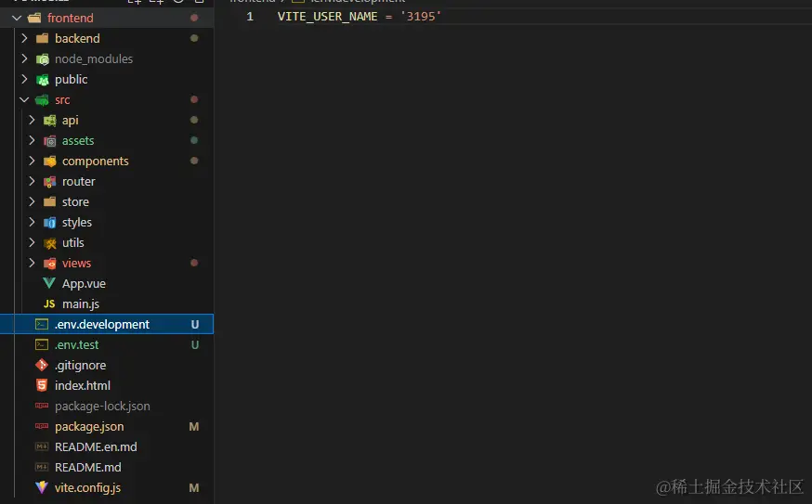
Task: Click the api folder icon
Action: (x=50, y=121)
